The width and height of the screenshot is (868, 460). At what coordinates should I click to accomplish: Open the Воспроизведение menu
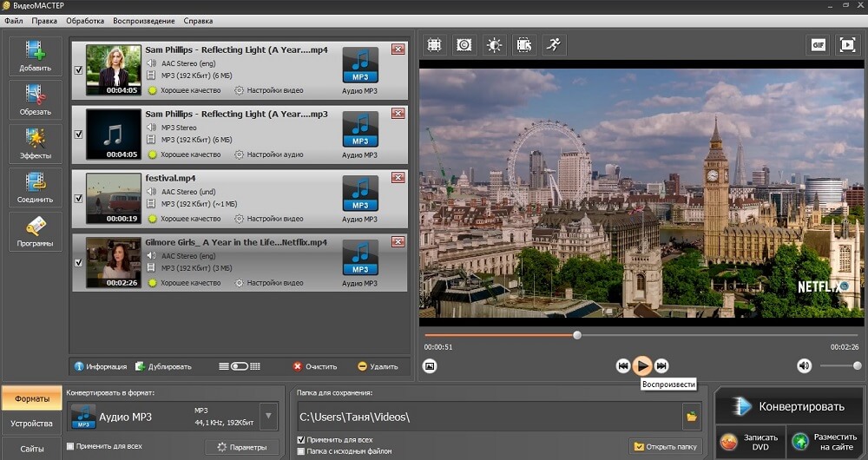pyautogui.click(x=144, y=21)
